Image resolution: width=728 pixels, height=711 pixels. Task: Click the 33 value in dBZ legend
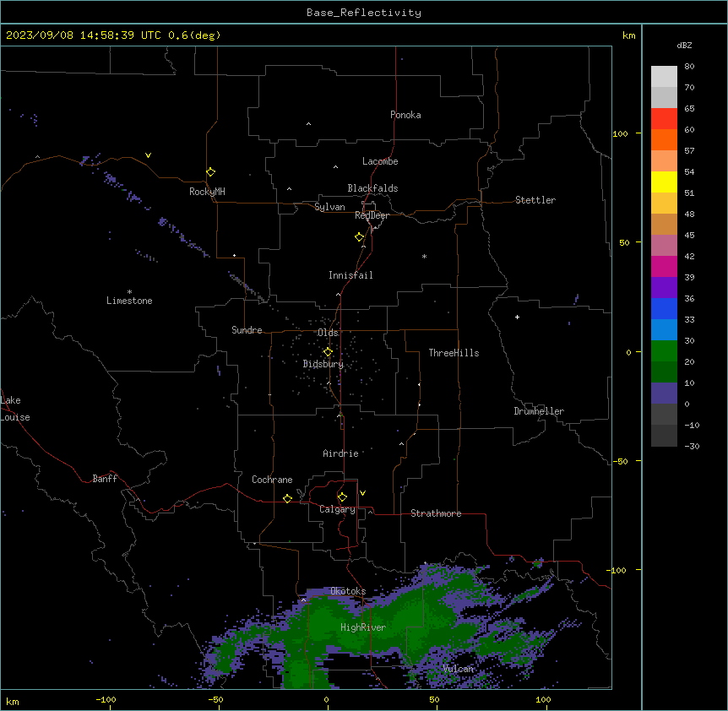[x=689, y=320]
